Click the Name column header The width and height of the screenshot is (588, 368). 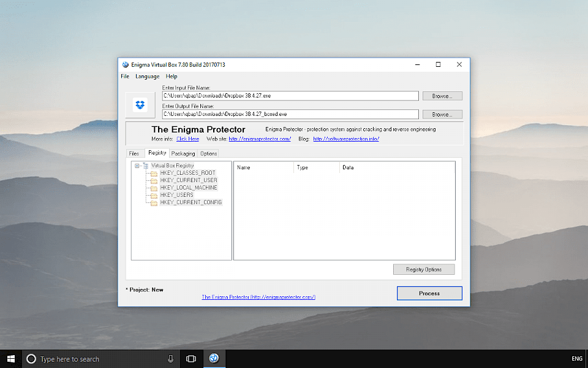263,167
